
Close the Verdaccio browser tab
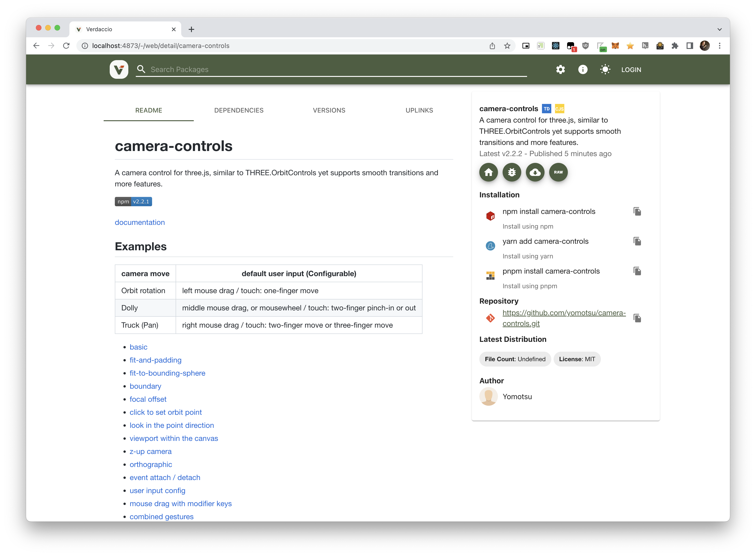pyautogui.click(x=174, y=29)
